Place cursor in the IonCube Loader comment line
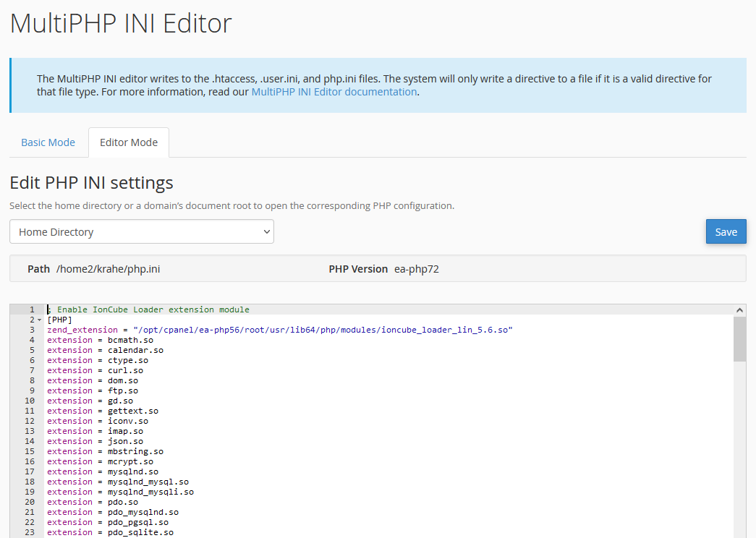 point(152,309)
